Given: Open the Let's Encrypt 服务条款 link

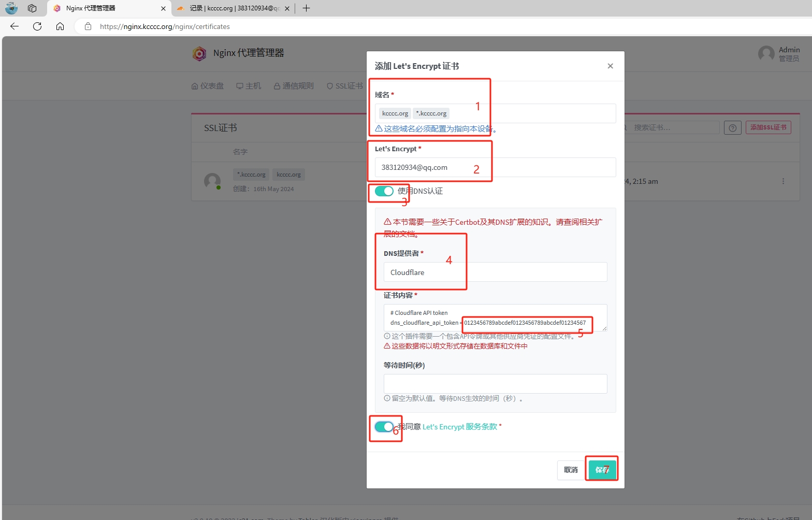Looking at the screenshot, I should pyautogui.click(x=460, y=427).
